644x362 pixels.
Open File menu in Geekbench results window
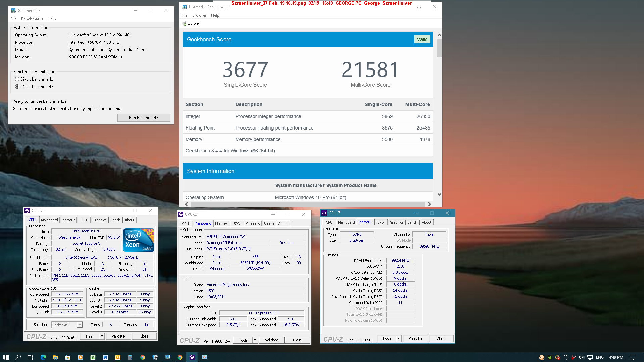185,15
